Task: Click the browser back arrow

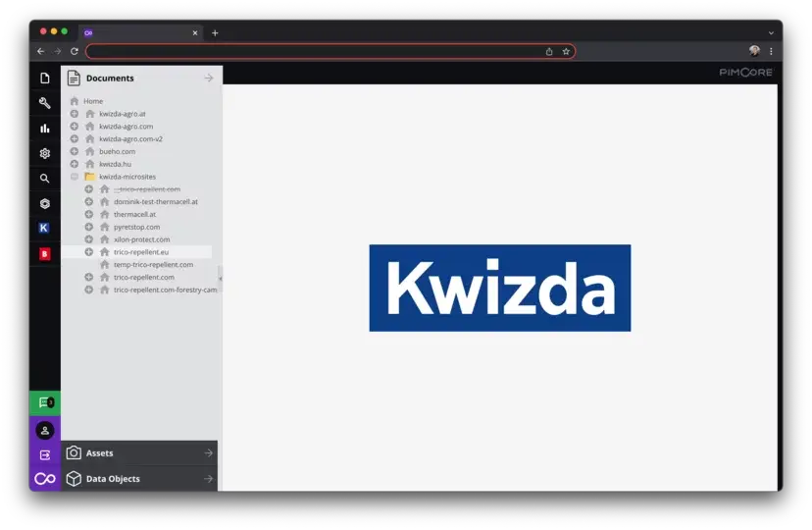Action: point(41,51)
